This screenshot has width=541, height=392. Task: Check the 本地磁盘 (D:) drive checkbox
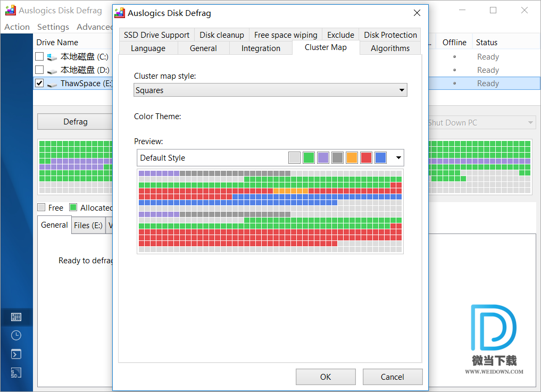click(x=40, y=70)
